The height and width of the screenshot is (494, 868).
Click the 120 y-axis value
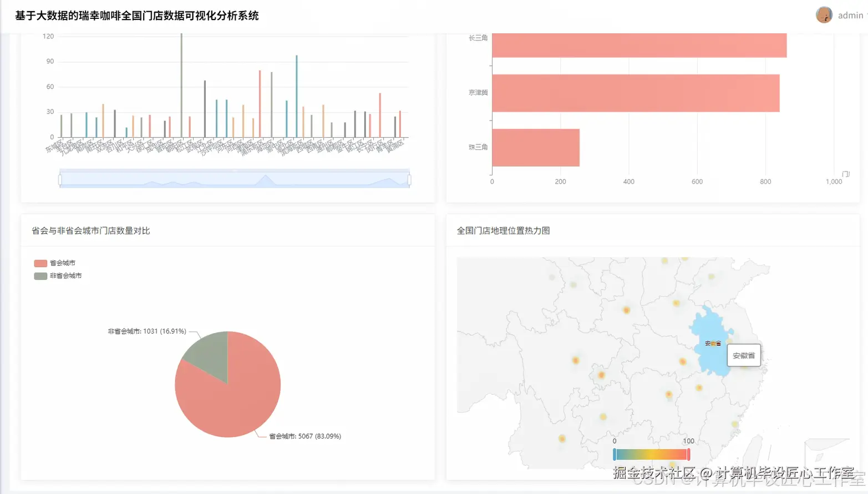[48, 36]
